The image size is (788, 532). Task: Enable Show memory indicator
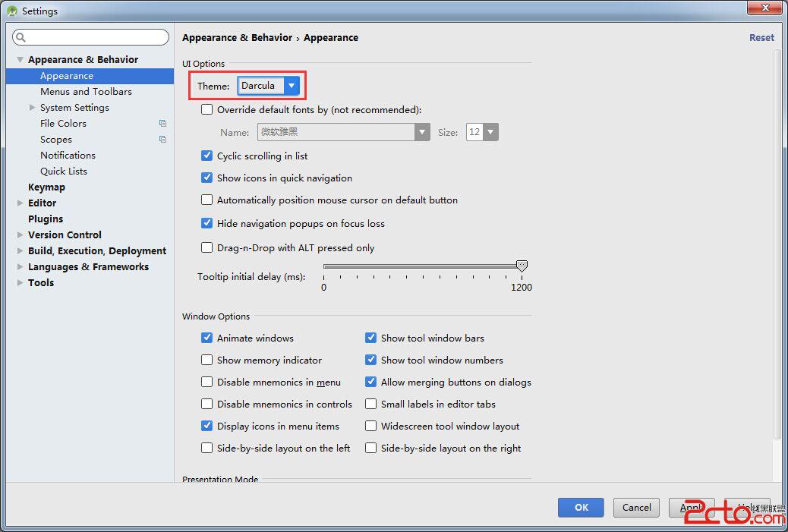point(206,360)
